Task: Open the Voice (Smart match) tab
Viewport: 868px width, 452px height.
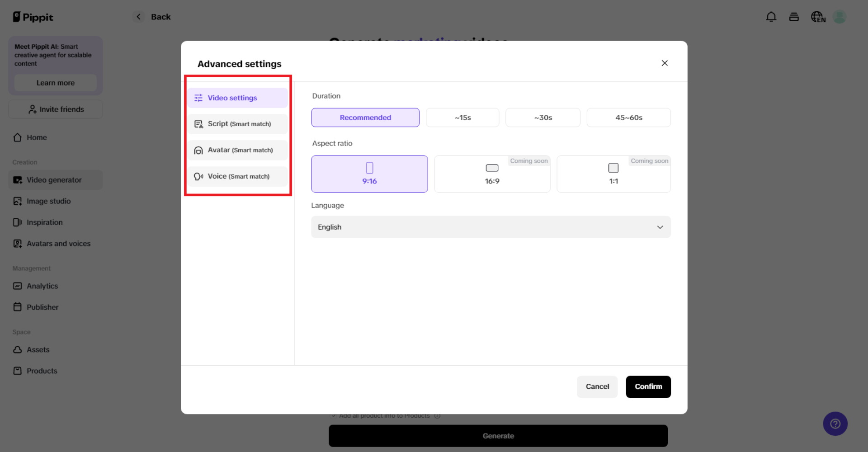Action: click(238, 176)
